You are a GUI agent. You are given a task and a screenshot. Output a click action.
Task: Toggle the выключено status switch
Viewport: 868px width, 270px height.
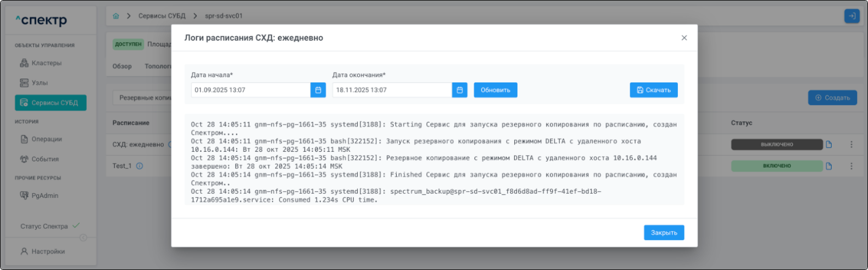click(776, 145)
